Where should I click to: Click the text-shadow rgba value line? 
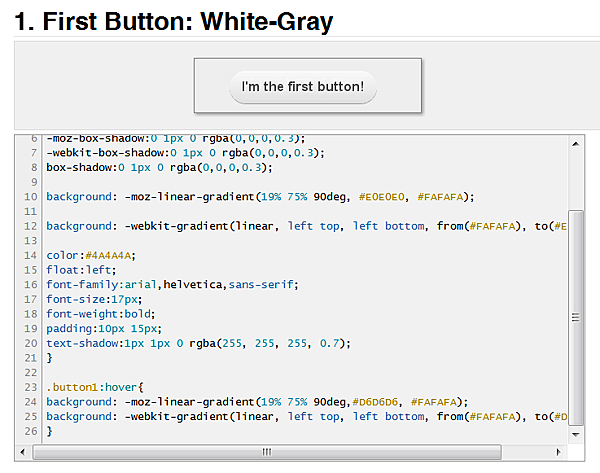coord(198,343)
